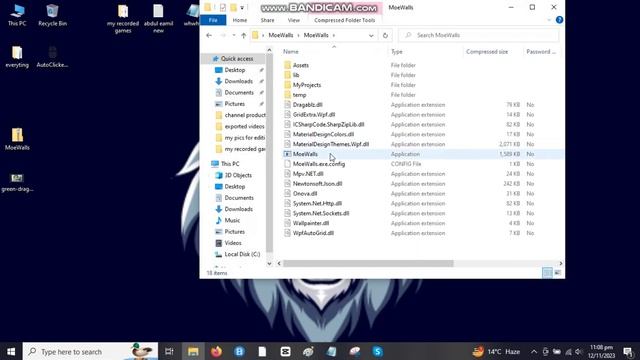Select Newtonsoft.Json.dll file
This screenshot has height=360, width=640.
[x=318, y=184]
